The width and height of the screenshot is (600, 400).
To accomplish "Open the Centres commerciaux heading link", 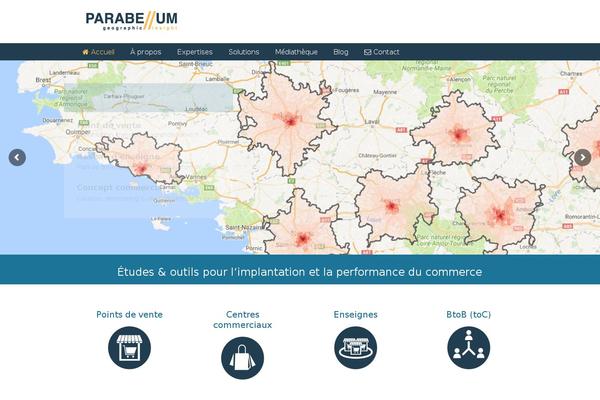I will coord(243,320).
